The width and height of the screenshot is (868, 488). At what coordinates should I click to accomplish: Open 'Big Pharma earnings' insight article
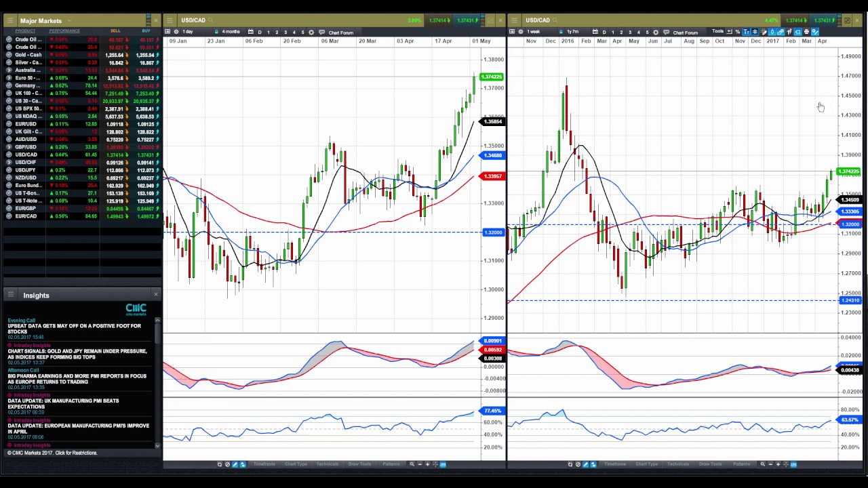(77, 379)
